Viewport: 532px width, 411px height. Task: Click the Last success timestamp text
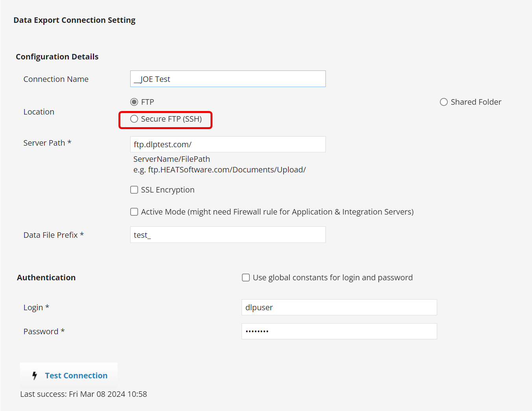(x=83, y=394)
